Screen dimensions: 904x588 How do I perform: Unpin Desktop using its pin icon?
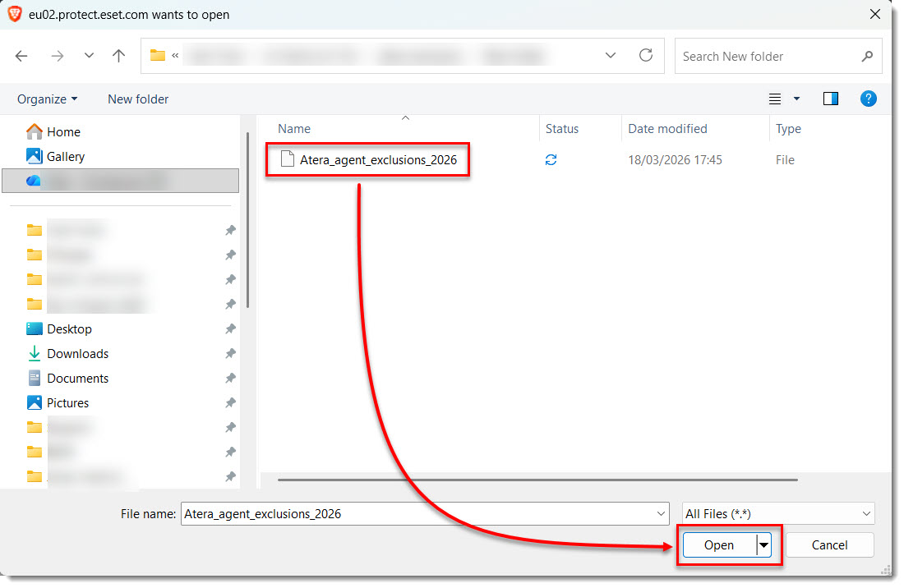[231, 328]
